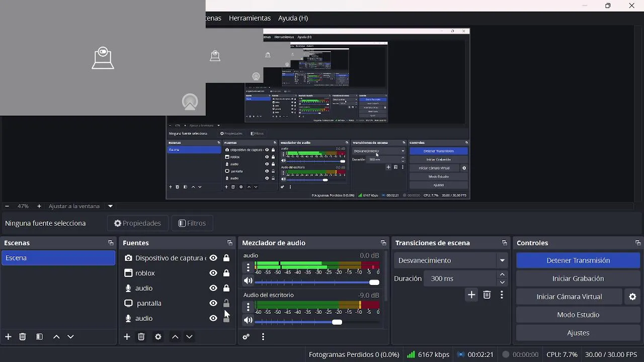Click the CPU: 7.7% status
The image size is (644, 362).
click(x=562, y=354)
